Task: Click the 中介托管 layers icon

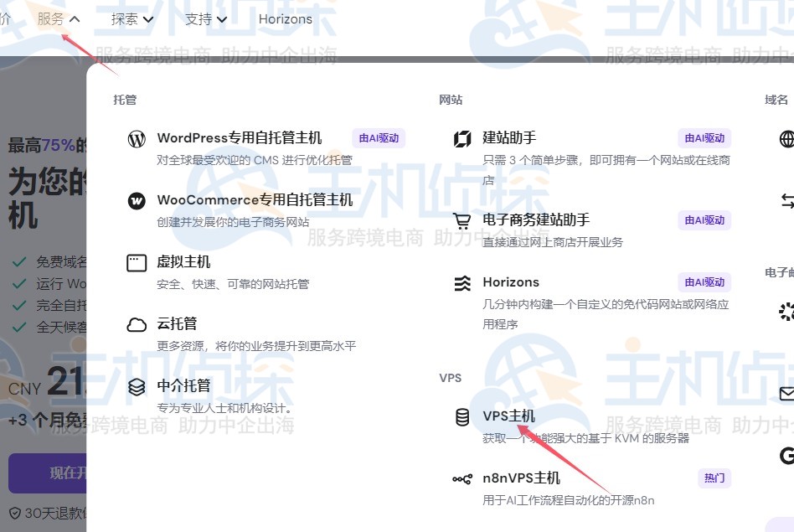Action: [x=137, y=387]
